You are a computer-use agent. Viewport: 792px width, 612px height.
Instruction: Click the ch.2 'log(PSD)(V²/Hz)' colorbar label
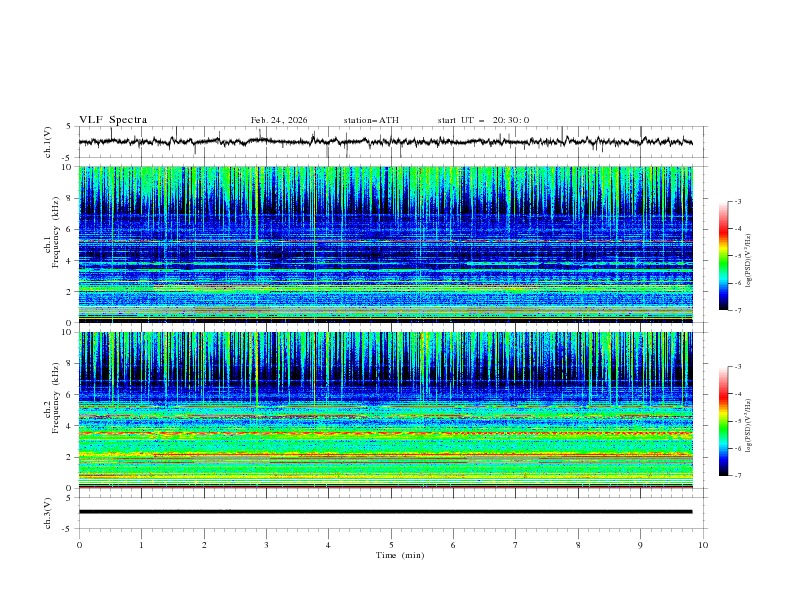pos(749,426)
